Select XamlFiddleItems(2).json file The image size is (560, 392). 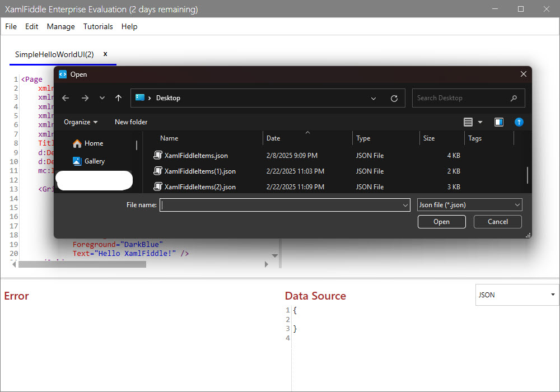click(x=200, y=187)
